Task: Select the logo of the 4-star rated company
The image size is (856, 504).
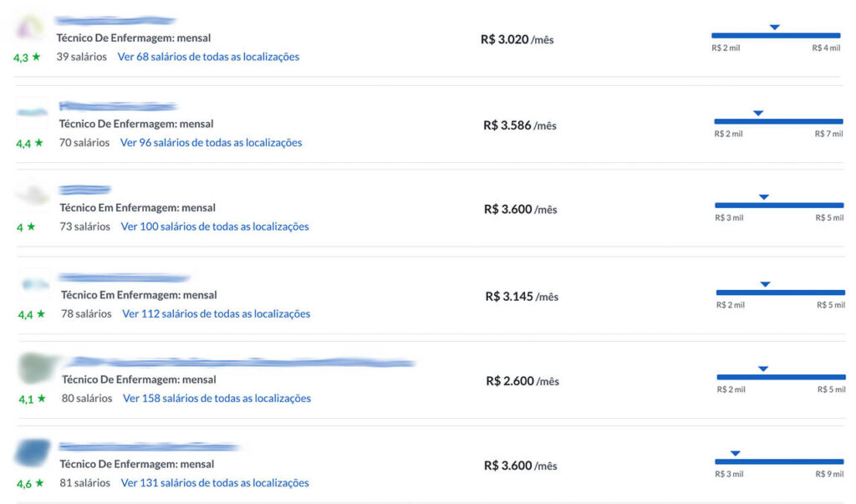Action: (x=33, y=196)
